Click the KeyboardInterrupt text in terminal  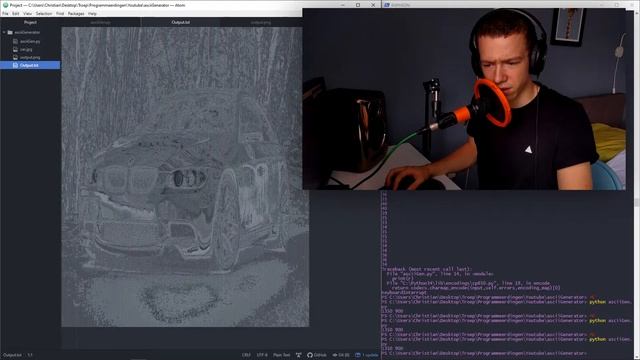pyautogui.click(x=403, y=293)
